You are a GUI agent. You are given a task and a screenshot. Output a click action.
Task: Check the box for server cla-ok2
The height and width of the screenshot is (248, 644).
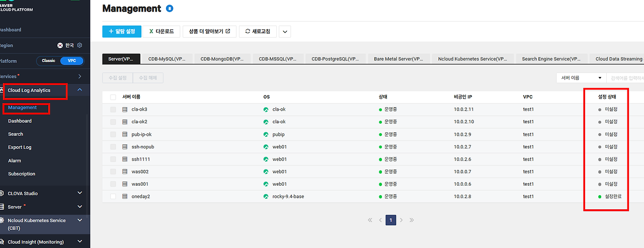[113, 122]
